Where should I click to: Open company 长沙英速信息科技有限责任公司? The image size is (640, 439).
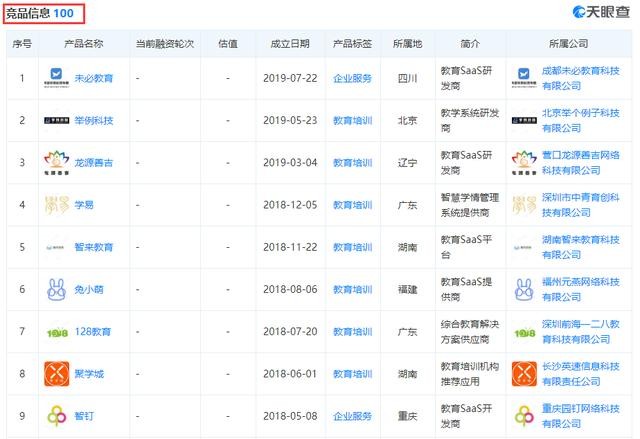(580, 374)
